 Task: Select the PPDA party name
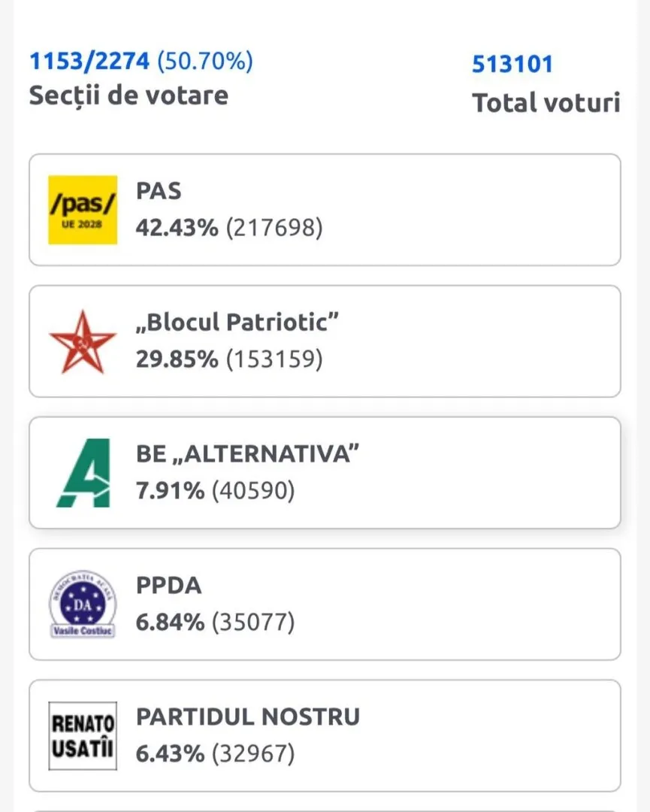tap(168, 586)
